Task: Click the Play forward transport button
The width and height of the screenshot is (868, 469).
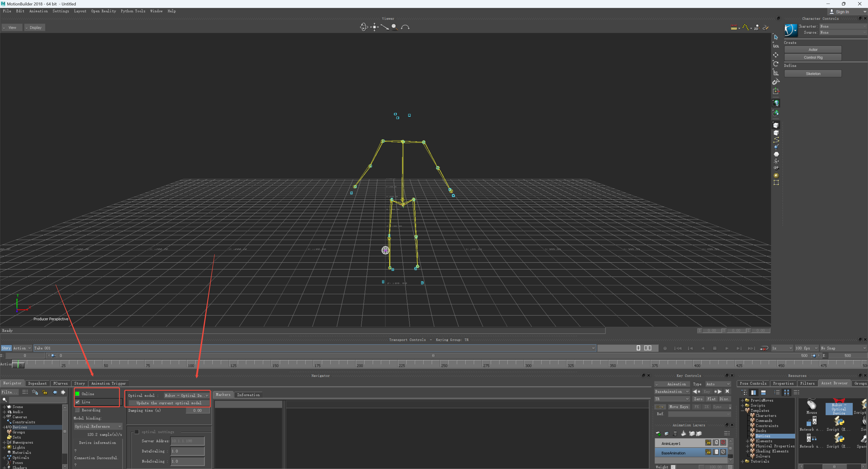Action: [726, 348]
